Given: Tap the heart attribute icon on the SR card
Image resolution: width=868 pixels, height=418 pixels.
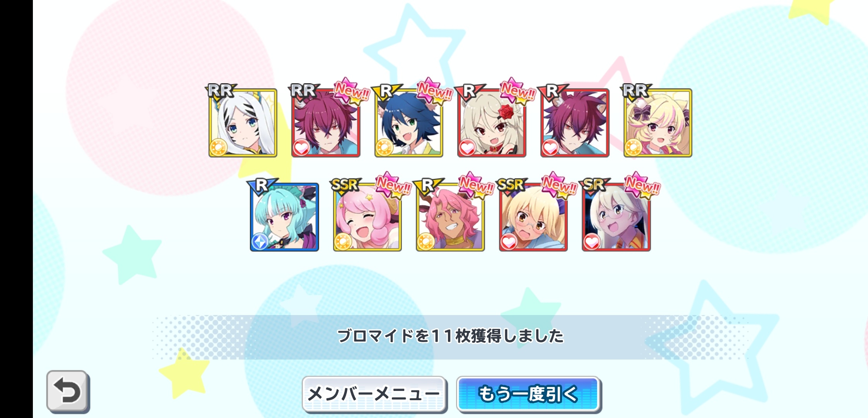Looking at the screenshot, I should (x=591, y=242).
